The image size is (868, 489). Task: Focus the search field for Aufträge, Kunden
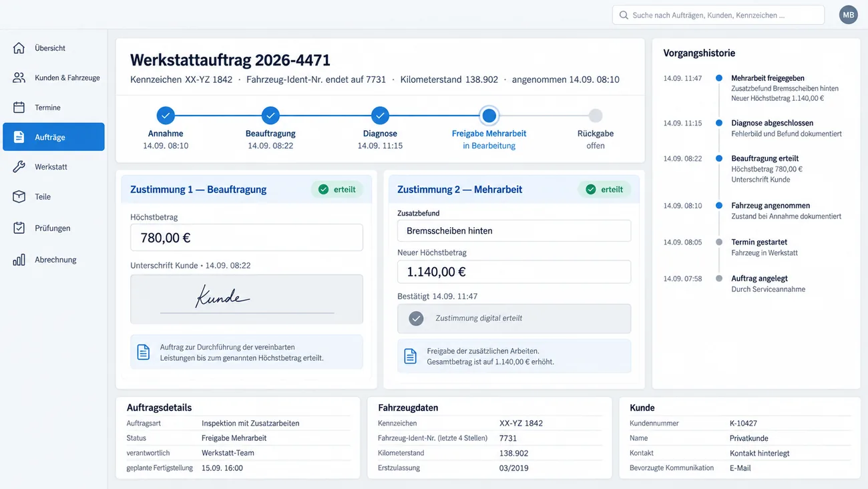coord(718,15)
